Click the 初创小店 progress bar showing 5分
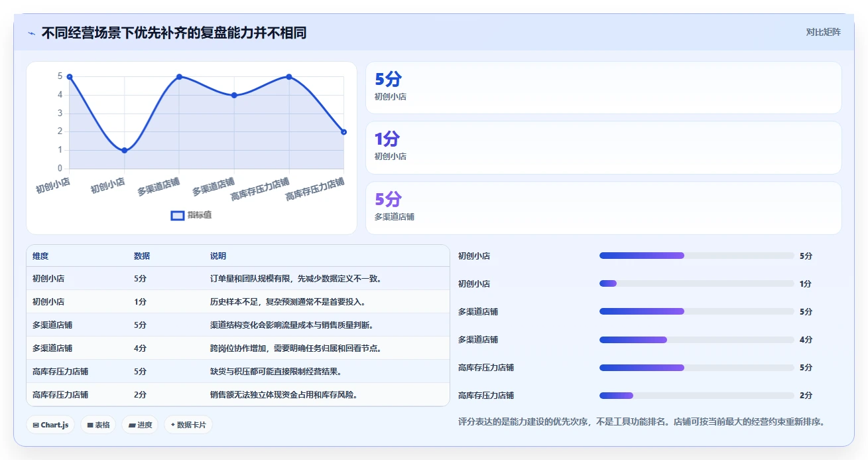Screen dimensions: 868x460 tap(696, 256)
